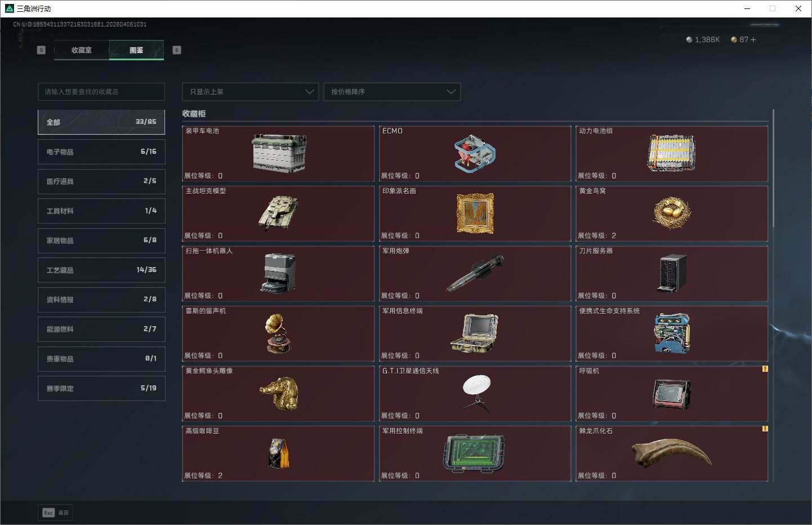Screen dimensions: 812x525
Task: Select the 工艺藏品 category filter
Action: point(101,270)
